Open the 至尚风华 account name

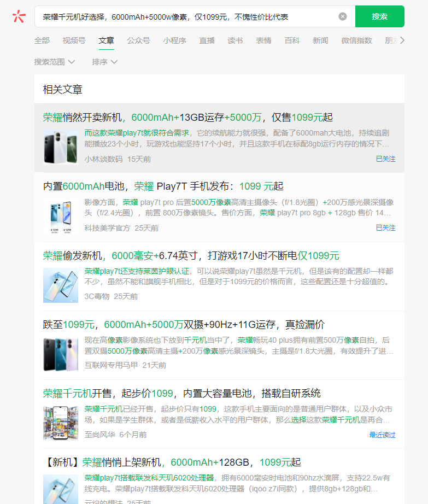pyautogui.click(x=99, y=435)
